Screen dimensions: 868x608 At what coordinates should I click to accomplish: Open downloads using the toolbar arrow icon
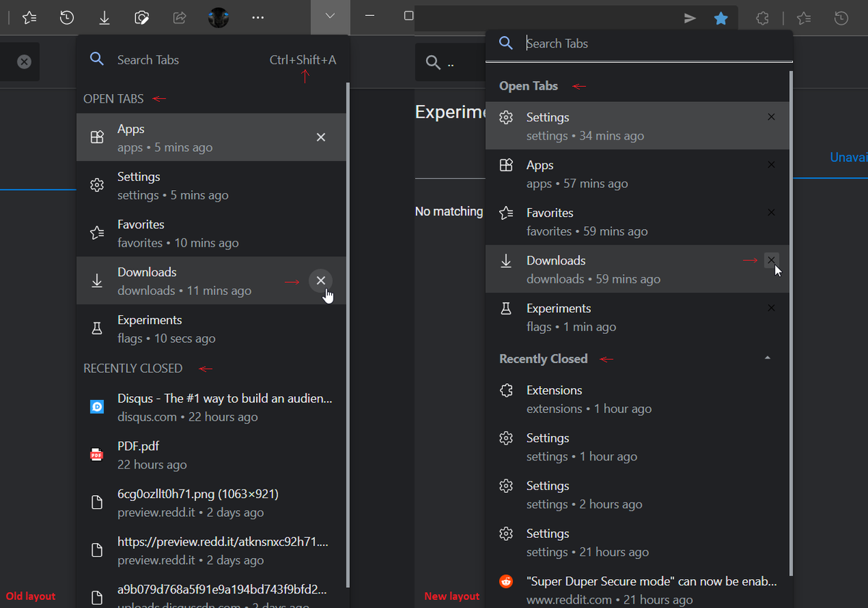click(104, 17)
